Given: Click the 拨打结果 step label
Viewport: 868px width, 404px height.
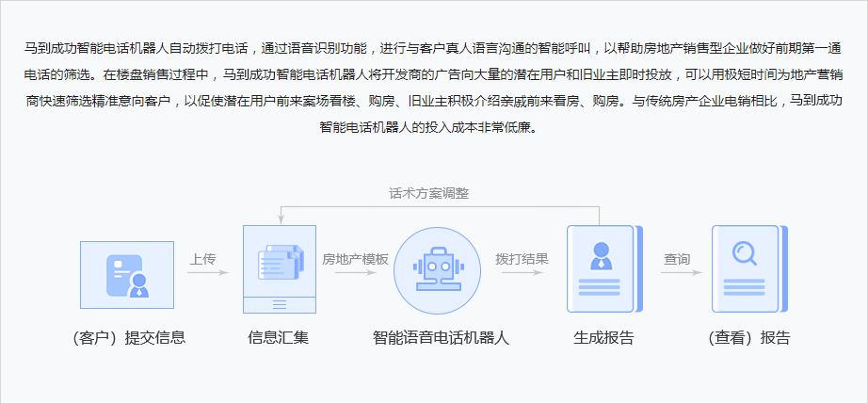Looking at the screenshot, I should coord(522,258).
